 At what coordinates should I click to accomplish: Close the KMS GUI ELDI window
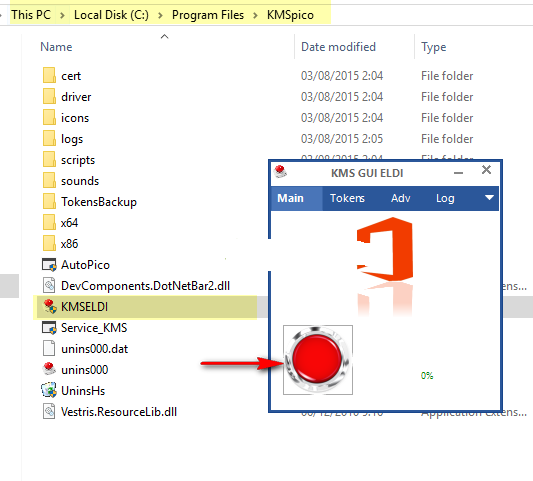[486, 170]
